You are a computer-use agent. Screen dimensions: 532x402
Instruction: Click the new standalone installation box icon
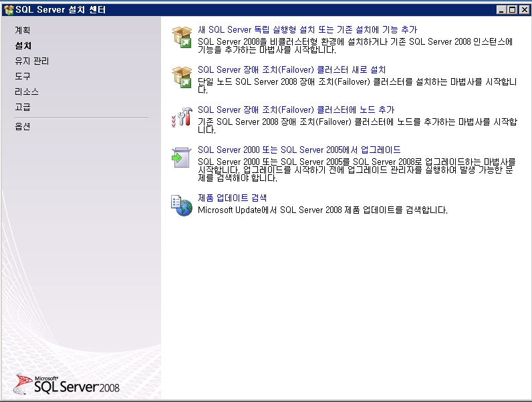click(x=182, y=37)
